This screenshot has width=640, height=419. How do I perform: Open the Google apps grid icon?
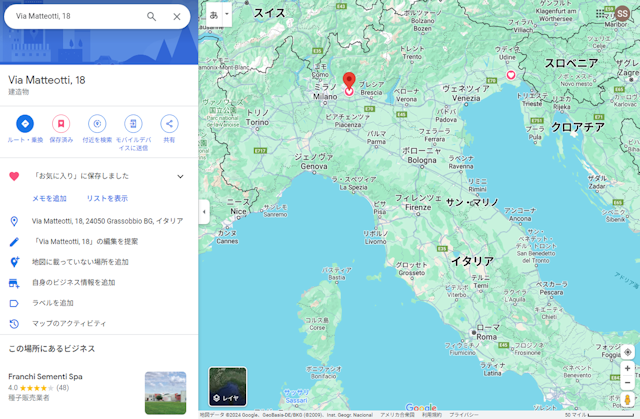click(600, 14)
